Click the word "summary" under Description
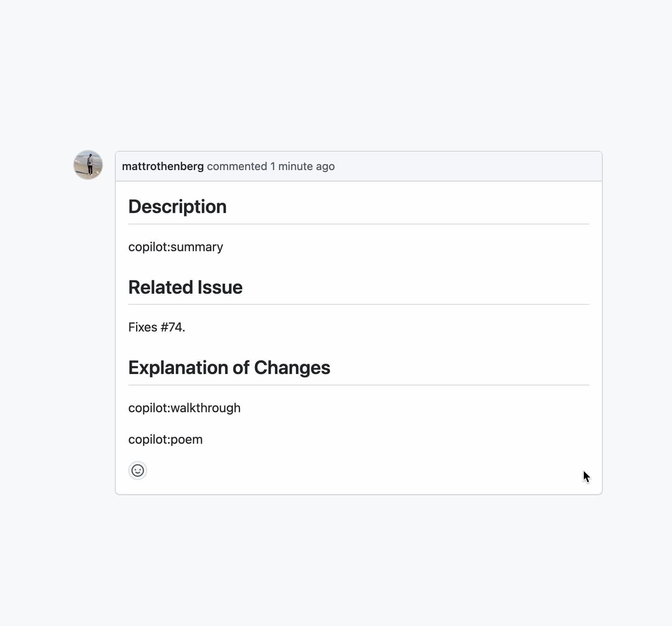 click(x=197, y=247)
